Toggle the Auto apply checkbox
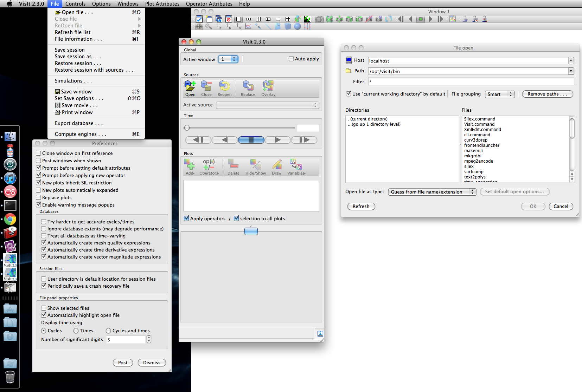Screen dimensions: 582x392 pos(291,59)
